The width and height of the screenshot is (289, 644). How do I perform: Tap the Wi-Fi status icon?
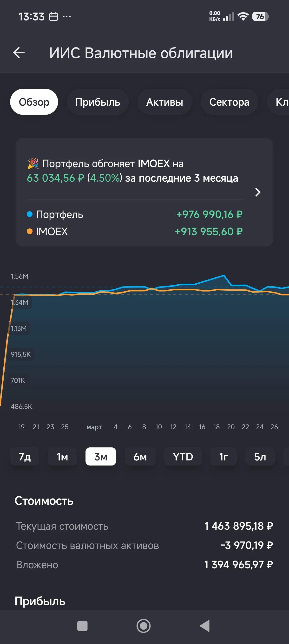pyautogui.click(x=243, y=16)
